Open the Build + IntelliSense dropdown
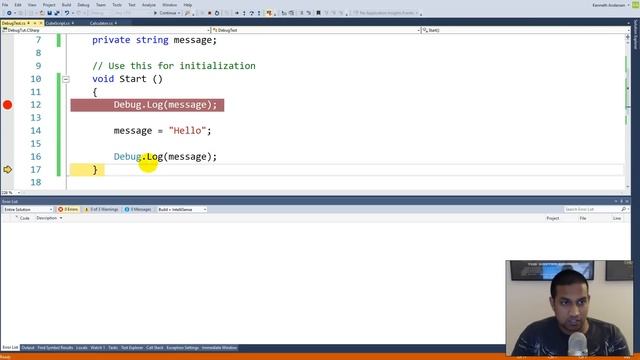 click(182, 209)
